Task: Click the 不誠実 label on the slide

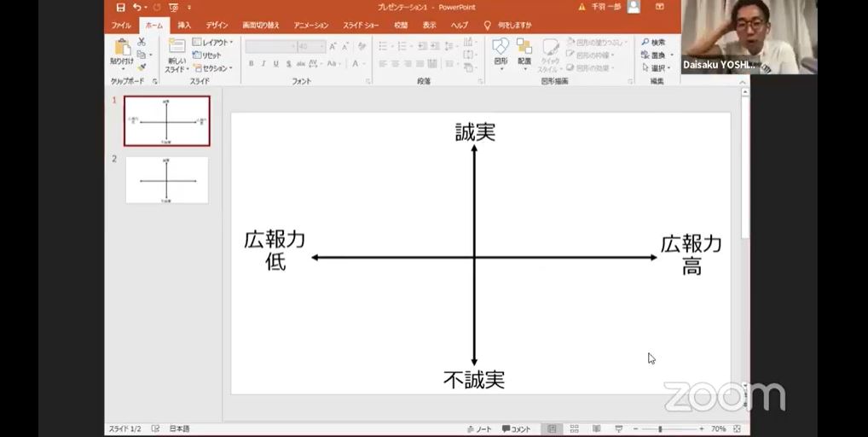Action: point(474,380)
